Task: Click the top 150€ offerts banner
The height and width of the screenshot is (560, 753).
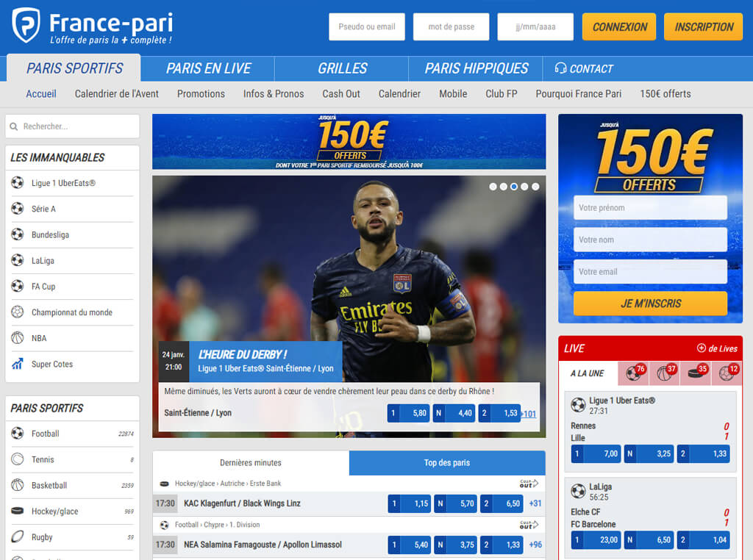Action: 349,142
